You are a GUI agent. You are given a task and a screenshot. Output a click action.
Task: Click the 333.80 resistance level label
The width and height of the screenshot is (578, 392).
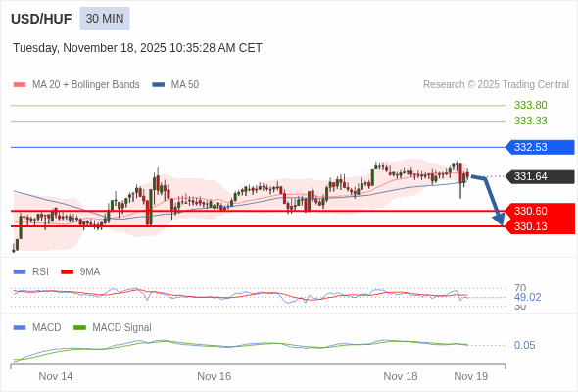tap(530, 105)
